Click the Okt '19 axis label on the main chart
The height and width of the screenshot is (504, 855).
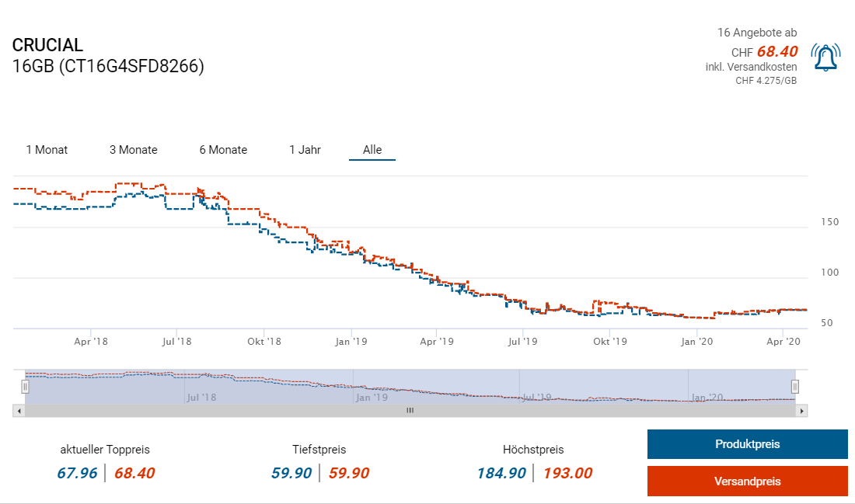click(x=610, y=342)
